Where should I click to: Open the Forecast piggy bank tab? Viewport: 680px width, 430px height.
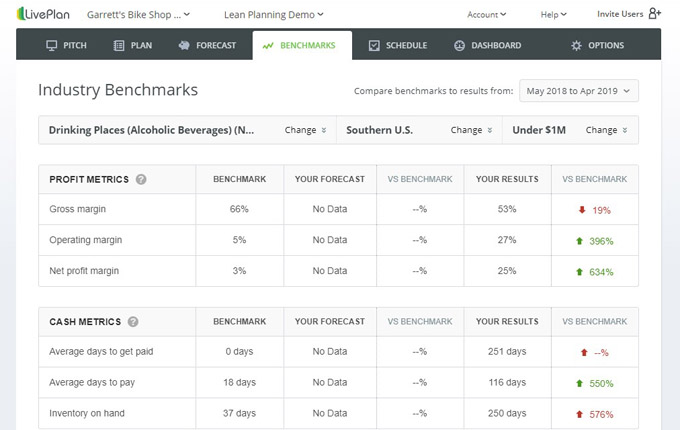(207, 45)
